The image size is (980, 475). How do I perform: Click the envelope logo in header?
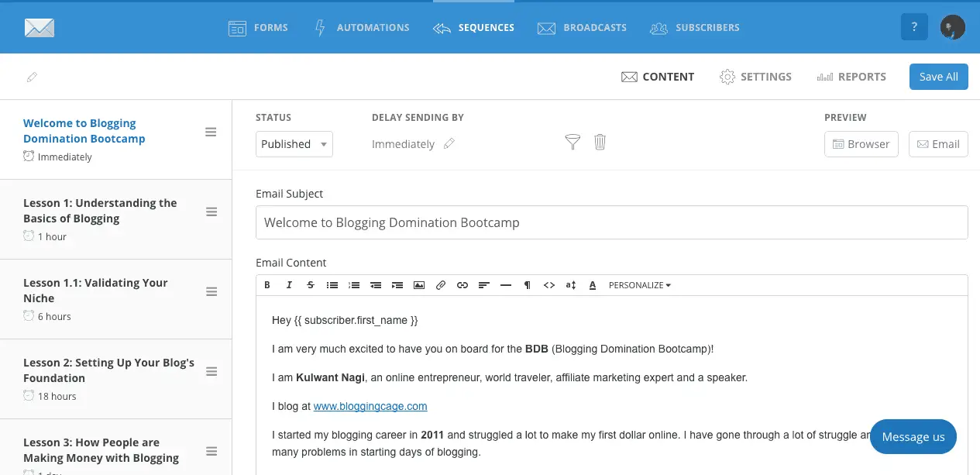pyautogui.click(x=40, y=28)
